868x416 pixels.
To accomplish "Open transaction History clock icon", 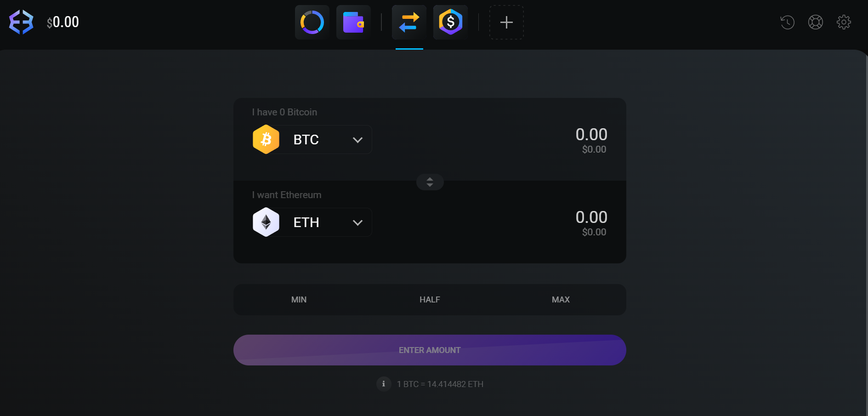I will click(788, 22).
